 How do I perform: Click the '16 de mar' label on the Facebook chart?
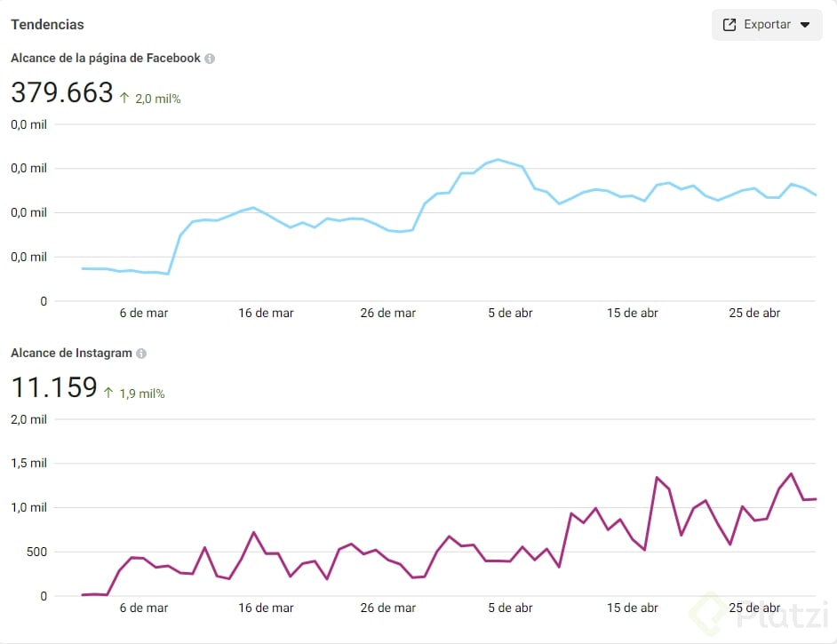(266, 314)
